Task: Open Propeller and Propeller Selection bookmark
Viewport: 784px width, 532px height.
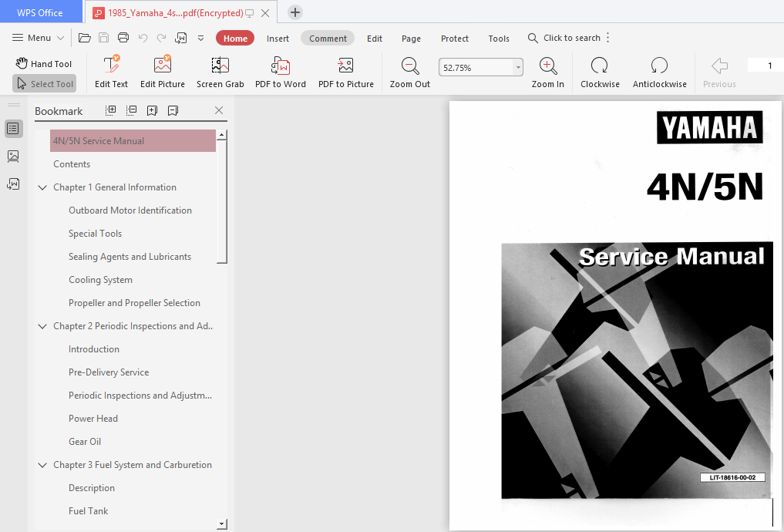Action: point(134,303)
